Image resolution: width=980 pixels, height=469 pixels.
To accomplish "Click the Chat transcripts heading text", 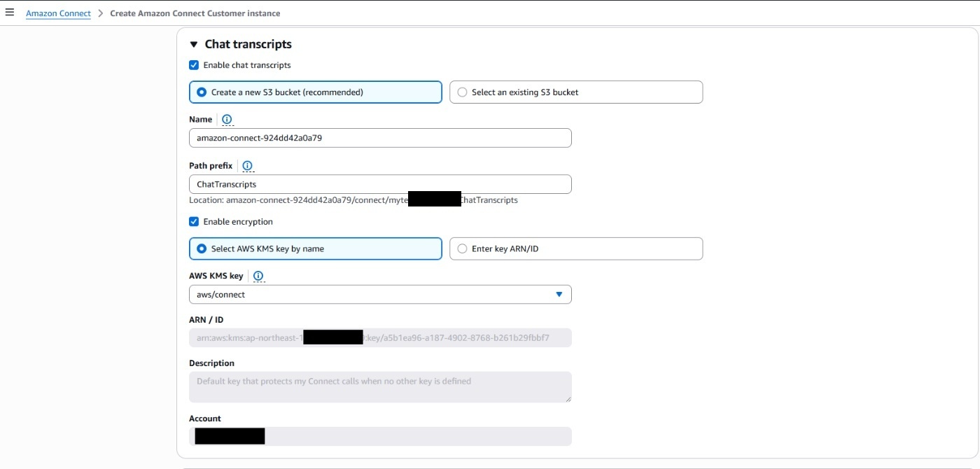I will click(x=248, y=44).
